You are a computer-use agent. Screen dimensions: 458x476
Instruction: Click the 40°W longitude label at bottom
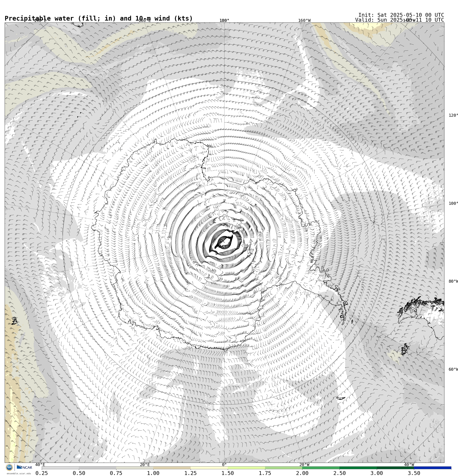[x=409, y=465]
